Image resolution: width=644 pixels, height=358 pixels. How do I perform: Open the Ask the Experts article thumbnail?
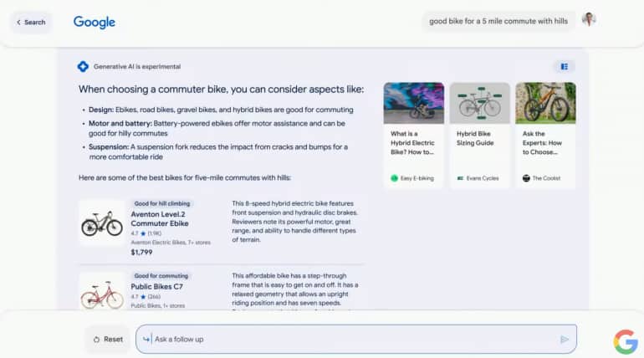tap(545, 103)
